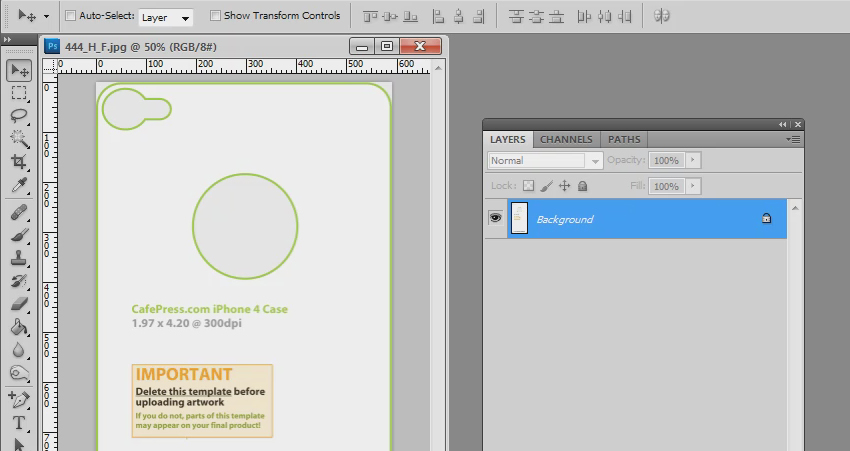Screen dimensions: 850x451
Task: Open the Layers panel options menu
Action: coord(794,139)
